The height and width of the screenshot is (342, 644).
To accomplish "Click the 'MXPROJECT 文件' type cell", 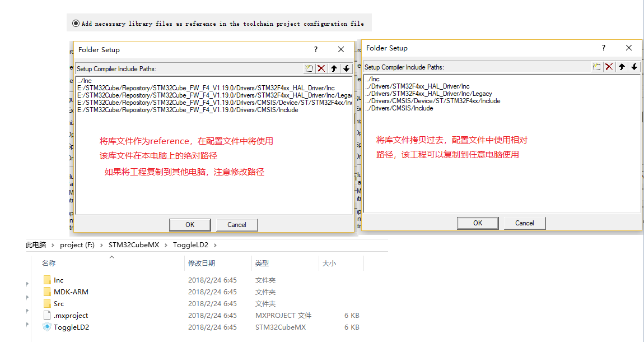I will pyautogui.click(x=283, y=316).
